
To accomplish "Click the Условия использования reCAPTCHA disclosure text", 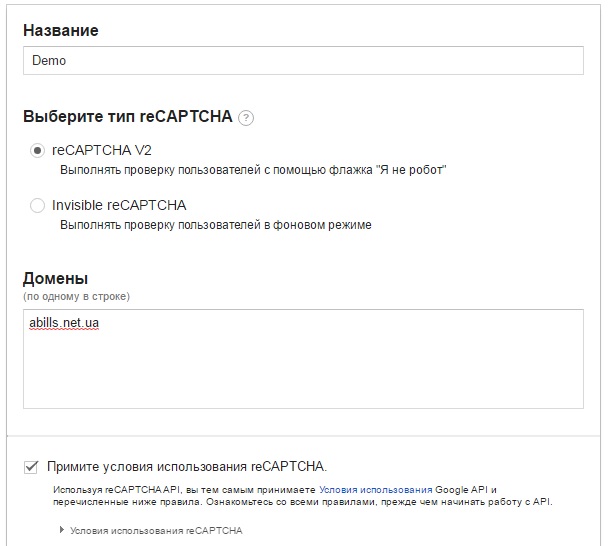I will pyautogui.click(x=156, y=530).
